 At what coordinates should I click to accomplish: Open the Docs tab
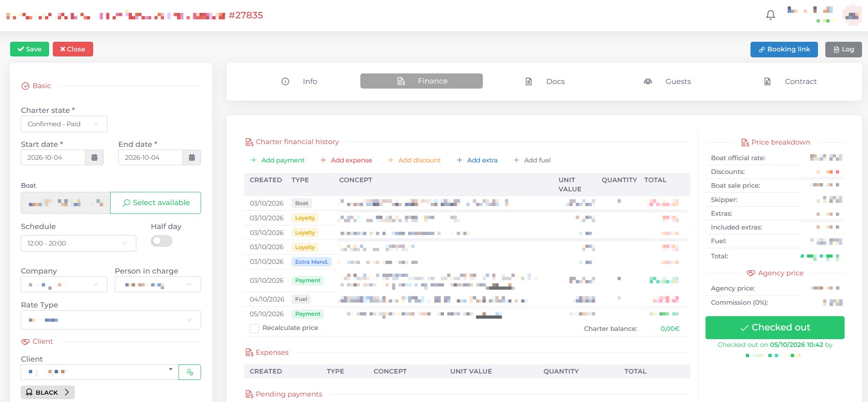pyautogui.click(x=545, y=81)
